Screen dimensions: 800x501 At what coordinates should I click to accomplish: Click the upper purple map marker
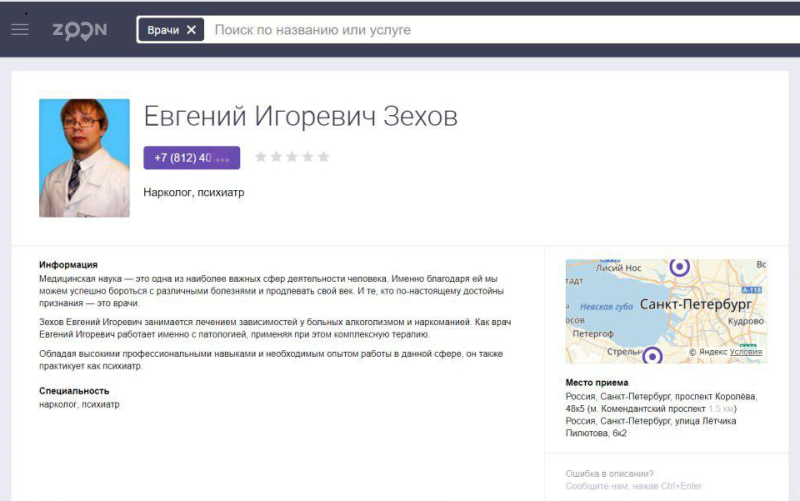coord(680,266)
